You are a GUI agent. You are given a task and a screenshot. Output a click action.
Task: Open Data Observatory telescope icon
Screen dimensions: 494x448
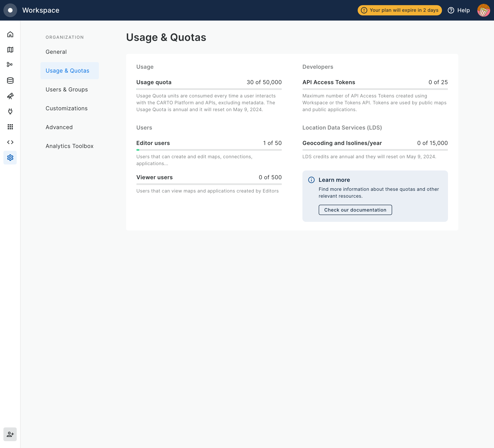[x=10, y=96]
